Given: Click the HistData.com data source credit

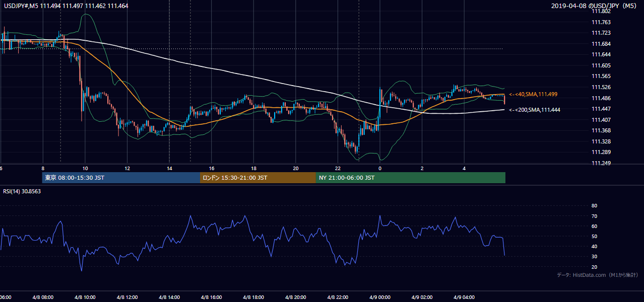Looking at the screenshot, I should 598,275.
